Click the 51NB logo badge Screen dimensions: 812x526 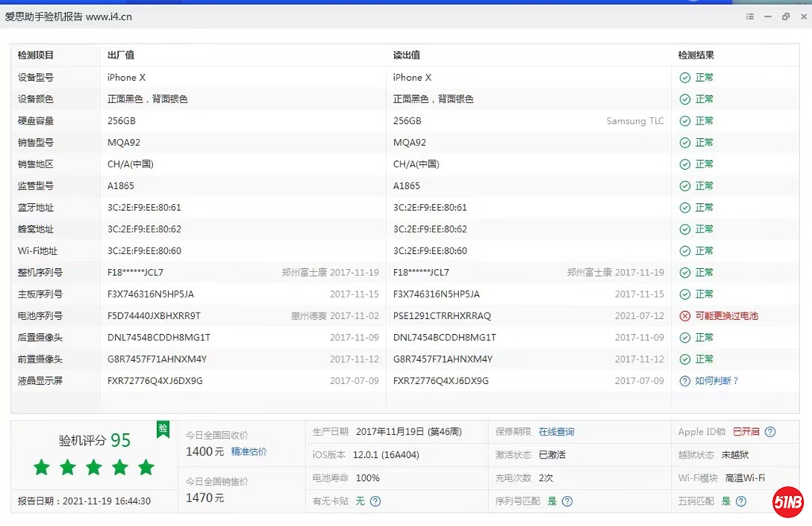click(x=789, y=502)
